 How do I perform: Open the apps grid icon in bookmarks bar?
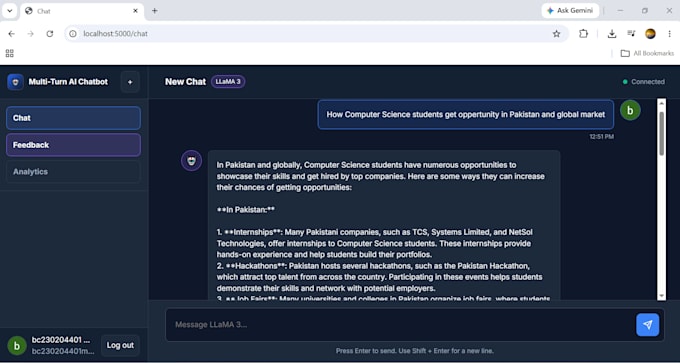10,53
